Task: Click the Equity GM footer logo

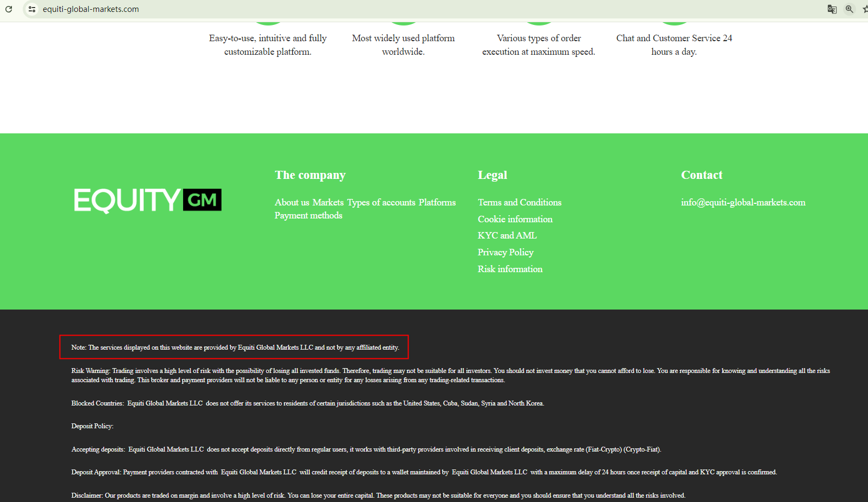Action: click(147, 200)
